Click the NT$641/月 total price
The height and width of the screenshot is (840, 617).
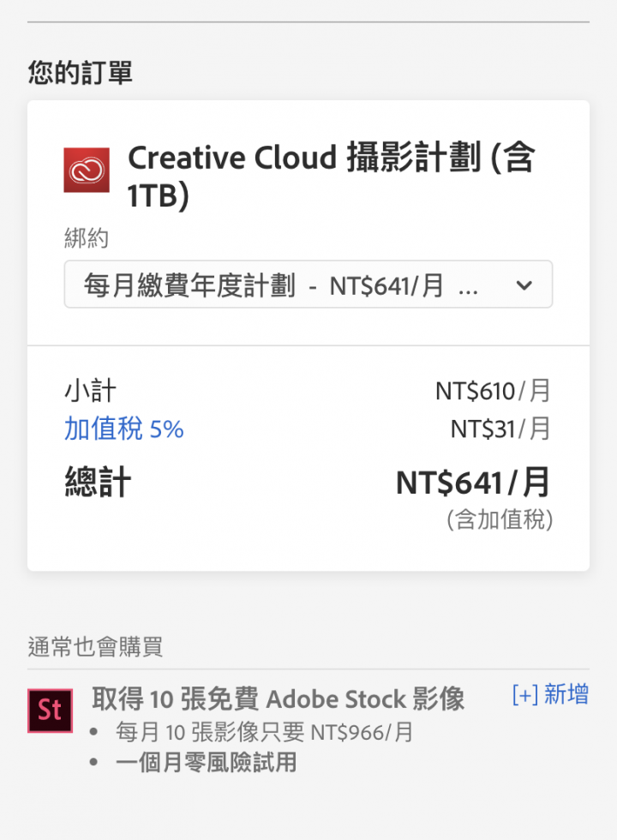[473, 483]
